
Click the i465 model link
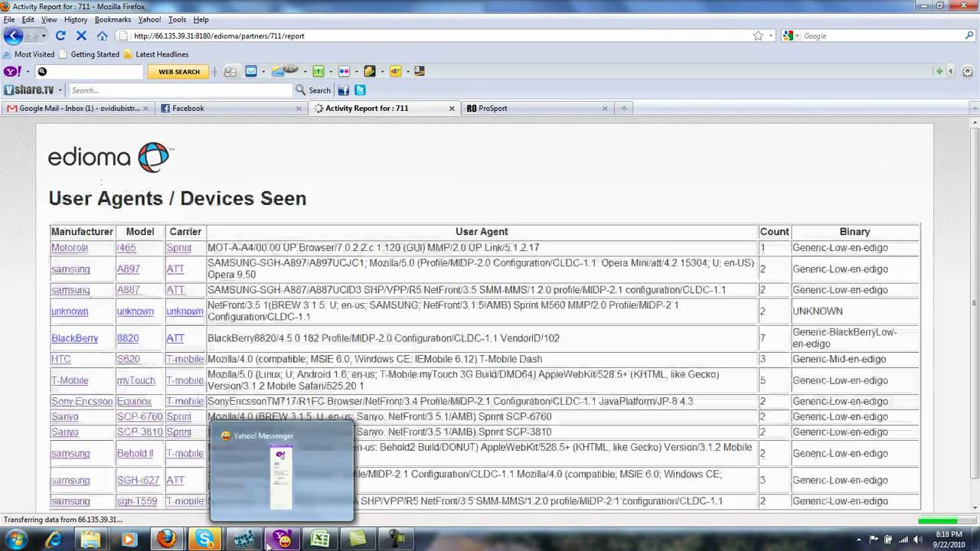(126, 248)
